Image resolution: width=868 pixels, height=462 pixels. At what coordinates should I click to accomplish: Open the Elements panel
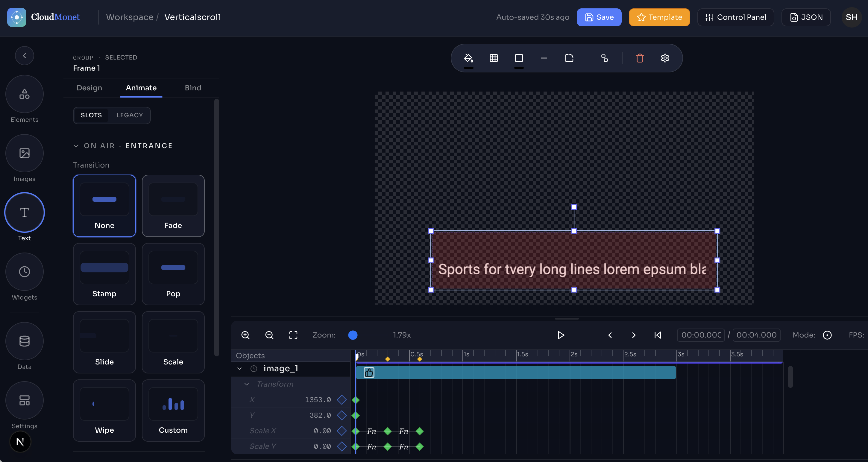[24, 94]
